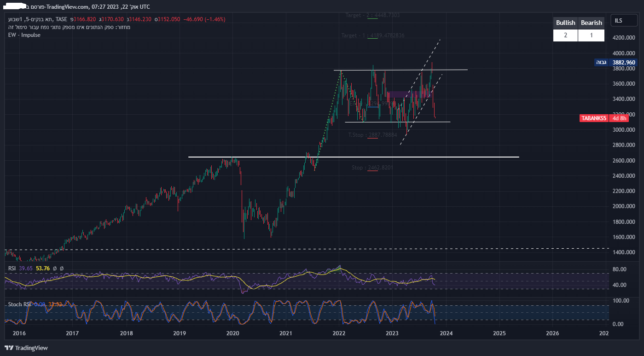This screenshot has height=356, width=644.
Task: Click 2017 on the time axis
Action: (72, 333)
